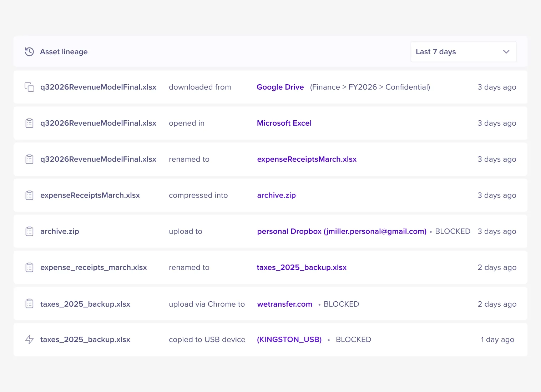Select expenseReceiptsMarch.xlsx file name in the compressed row

click(90, 195)
